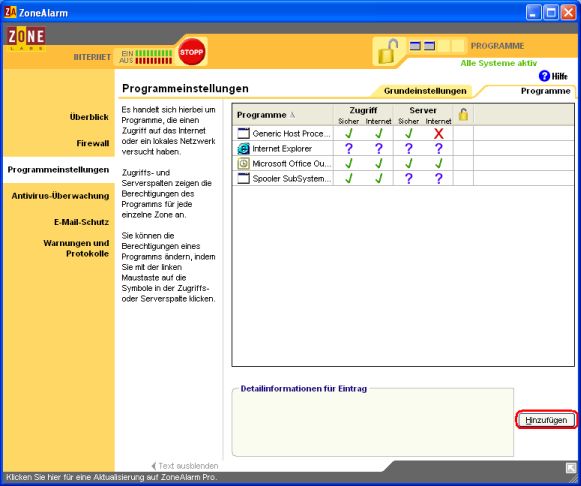The width and height of the screenshot is (581, 486).
Task: Open Hilfe help icon
Action: pos(544,76)
